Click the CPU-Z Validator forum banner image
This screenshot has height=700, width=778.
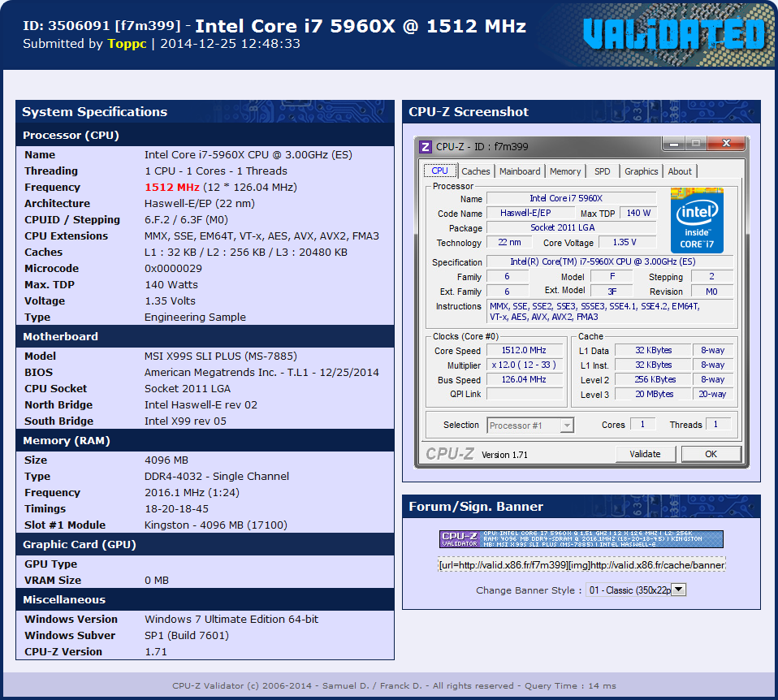click(581, 539)
